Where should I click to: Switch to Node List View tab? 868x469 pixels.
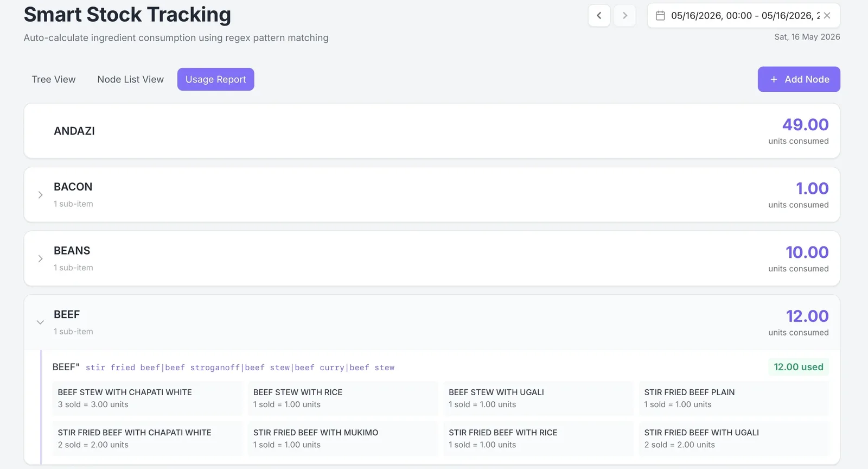coord(131,79)
